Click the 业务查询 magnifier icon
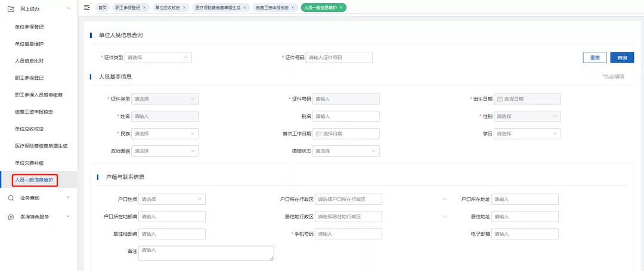The image size is (644, 271). (11, 197)
